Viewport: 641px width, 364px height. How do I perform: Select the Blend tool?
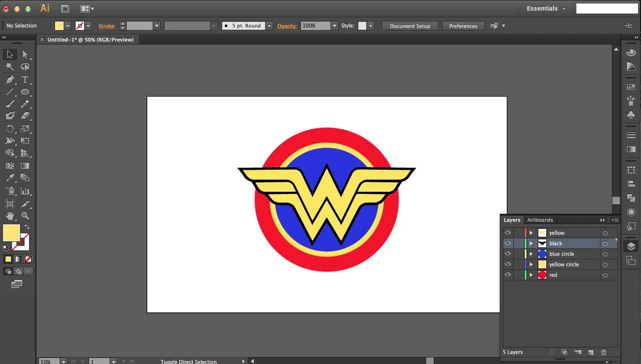pos(25,178)
